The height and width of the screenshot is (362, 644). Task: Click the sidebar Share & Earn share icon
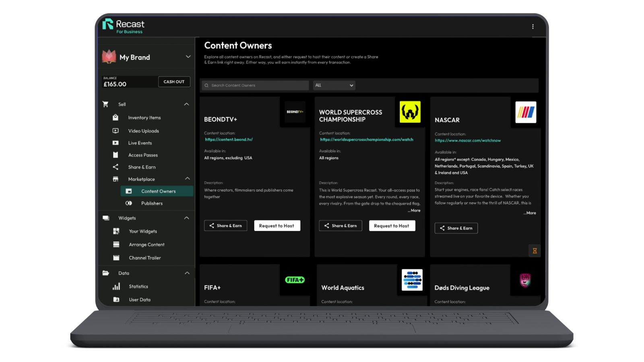point(116,167)
